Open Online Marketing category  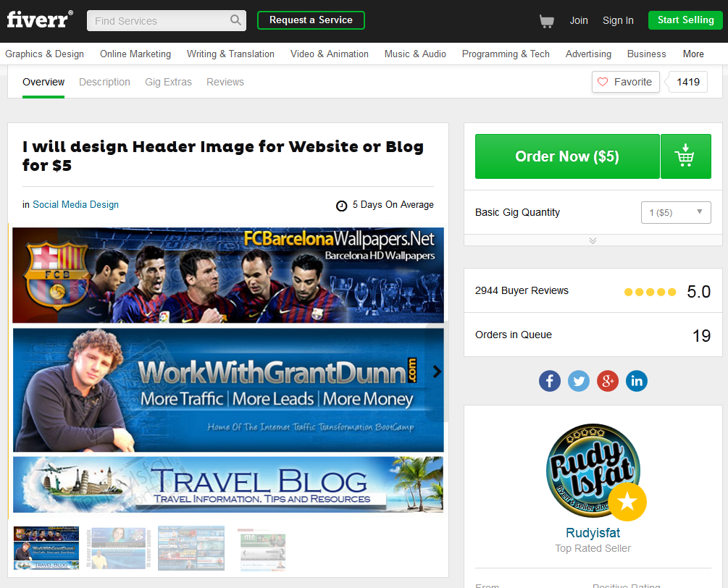click(135, 54)
